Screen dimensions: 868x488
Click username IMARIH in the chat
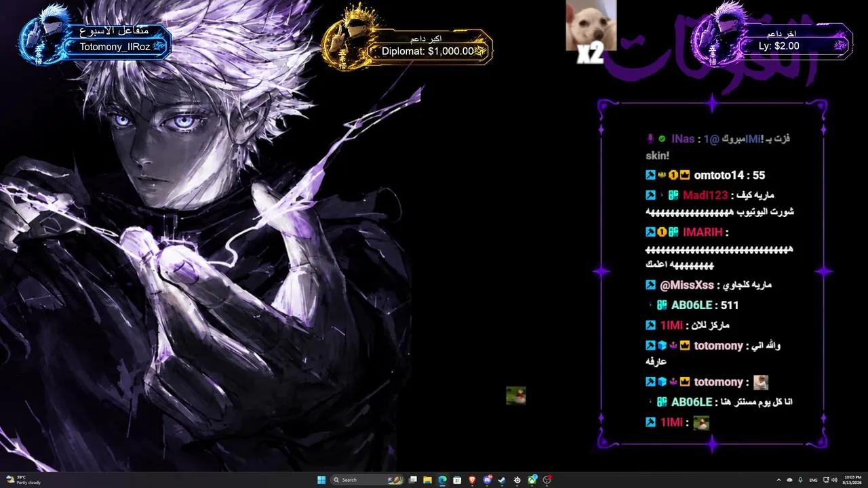(x=703, y=232)
